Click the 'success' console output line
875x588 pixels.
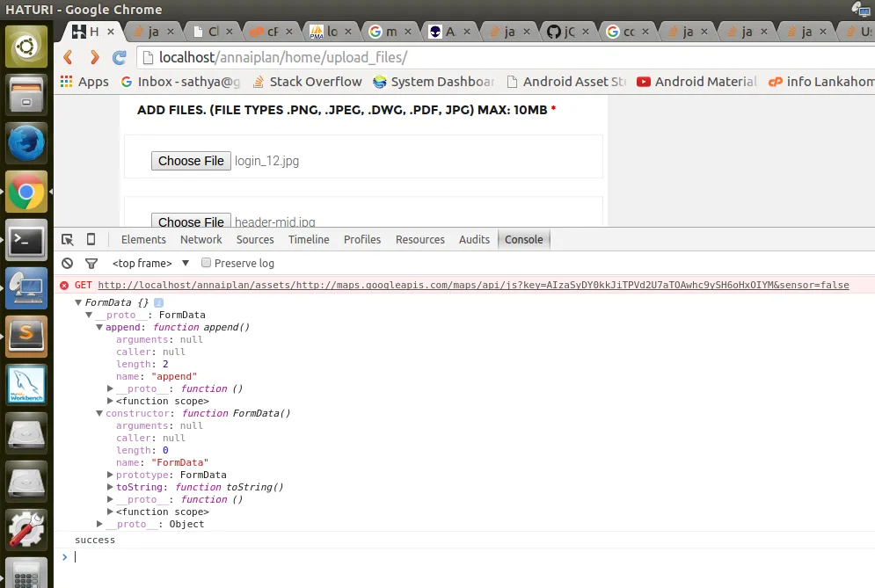95,540
